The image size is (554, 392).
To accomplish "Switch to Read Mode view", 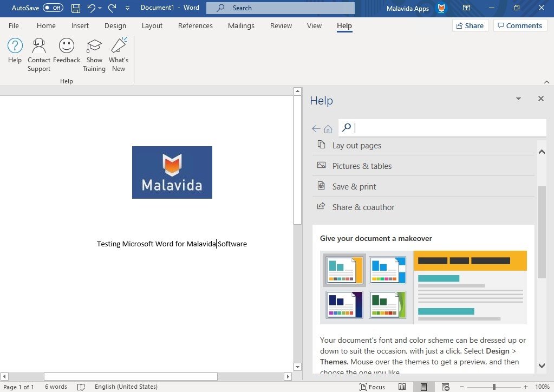I will coord(402,387).
